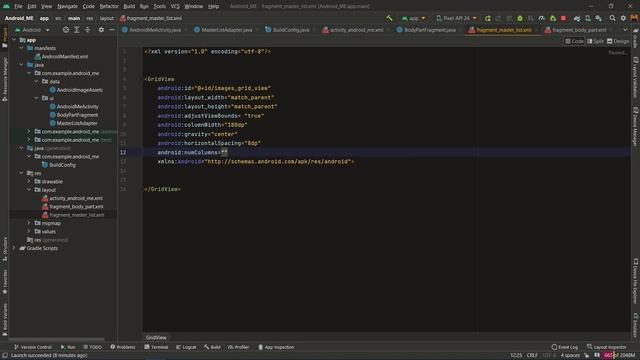
Task: Switch to AndroidMeActivity.java tab
Action: point(152,30)
